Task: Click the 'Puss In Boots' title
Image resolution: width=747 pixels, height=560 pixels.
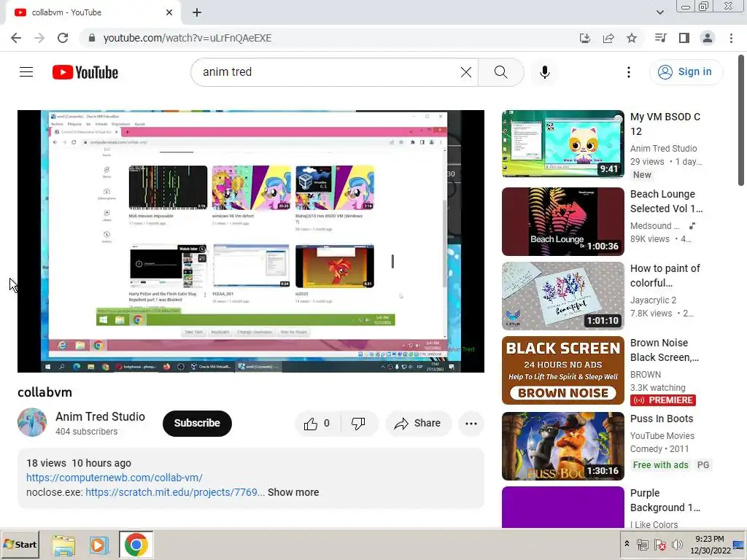Action: tap(661, 419)
